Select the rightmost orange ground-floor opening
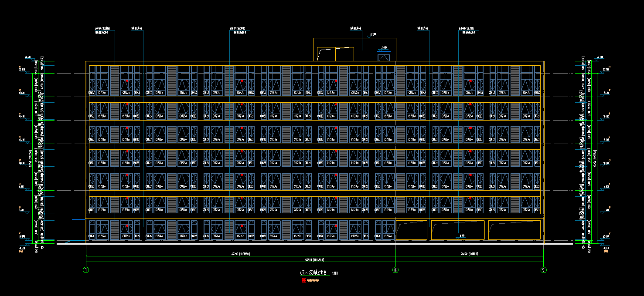This screenshot has width=644, height=296. tap(514, 230)
